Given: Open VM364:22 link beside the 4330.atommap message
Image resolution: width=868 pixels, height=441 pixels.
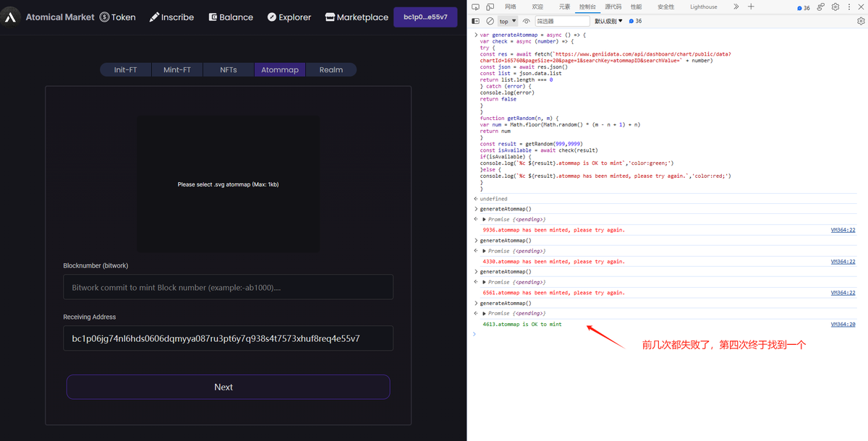Looking at the screenshot, I should [843, 262].
